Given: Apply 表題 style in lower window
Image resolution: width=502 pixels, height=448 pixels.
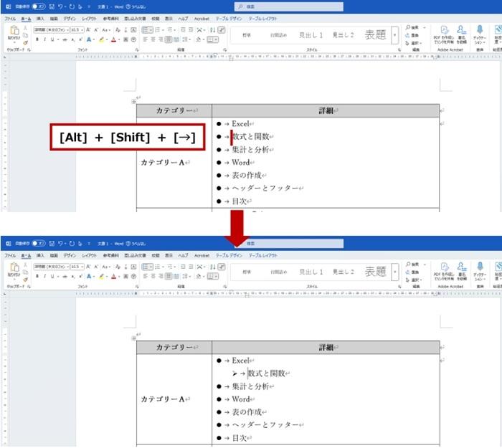Looking at the screenshot, I should 375,272.
